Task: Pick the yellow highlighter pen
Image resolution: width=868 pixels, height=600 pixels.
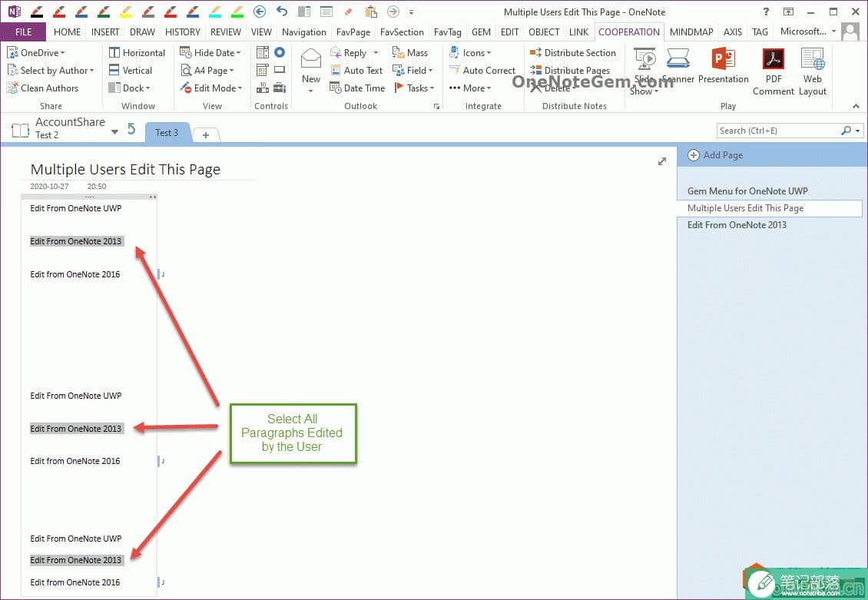Action: (x=126, y=11)
